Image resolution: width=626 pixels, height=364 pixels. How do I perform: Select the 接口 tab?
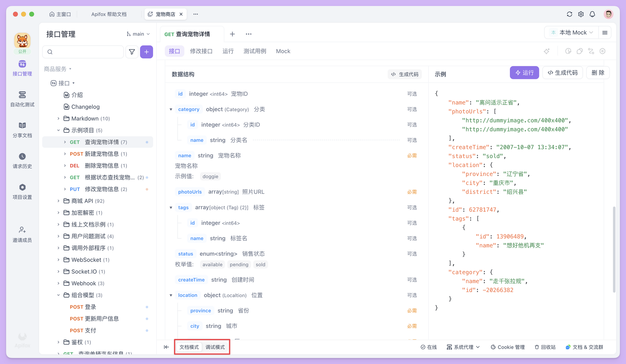coord(174,51)
